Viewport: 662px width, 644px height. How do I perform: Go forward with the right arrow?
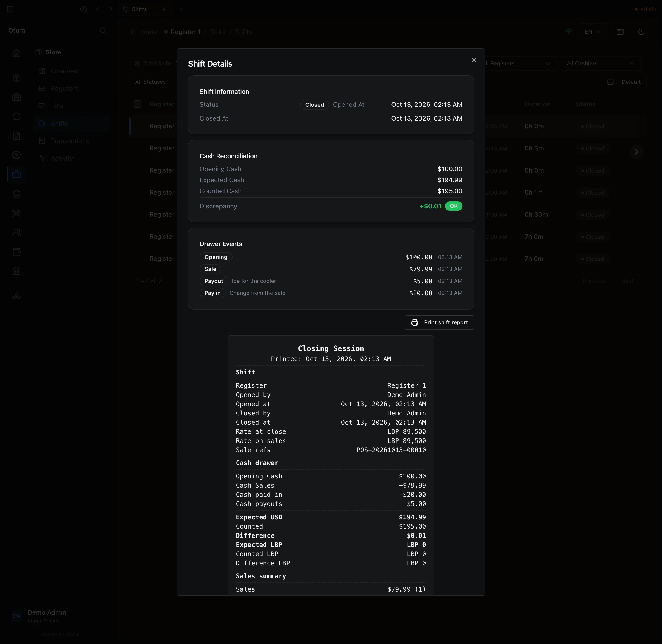coord(111,9)
